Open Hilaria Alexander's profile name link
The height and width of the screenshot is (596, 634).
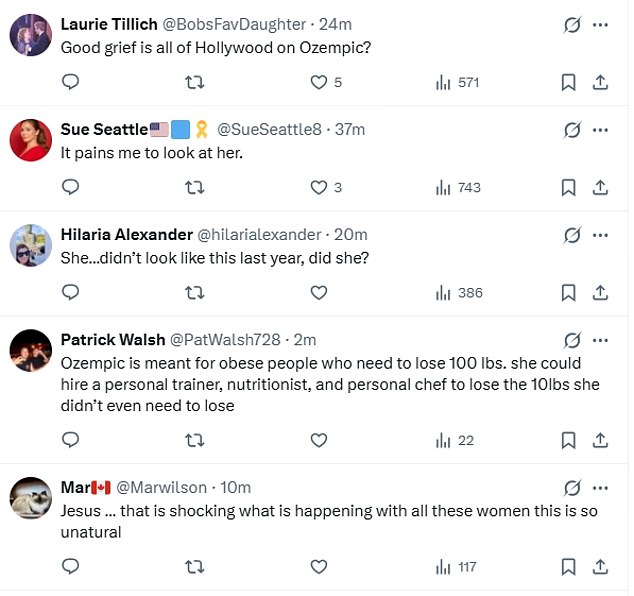point(127,234)
